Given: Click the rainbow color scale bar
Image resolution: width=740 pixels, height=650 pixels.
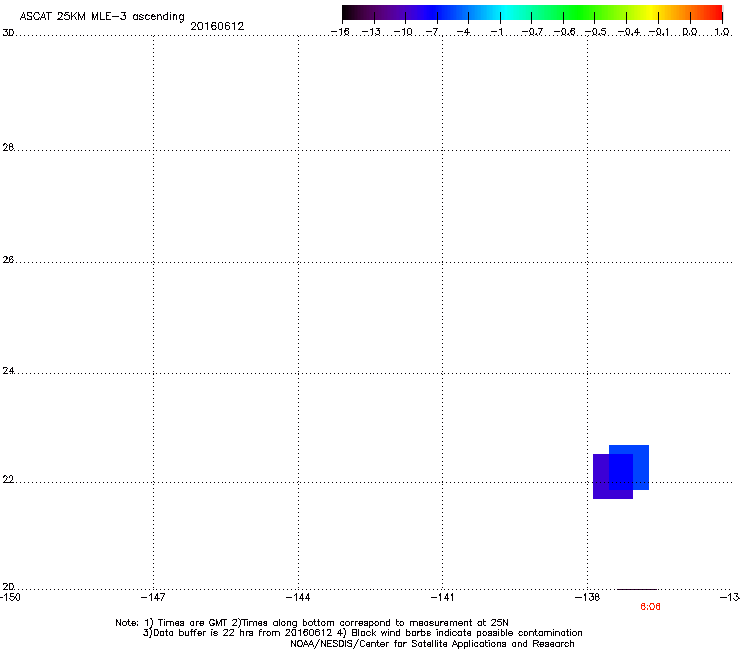Looking at the screenshot, I should (x=532, y=12).
